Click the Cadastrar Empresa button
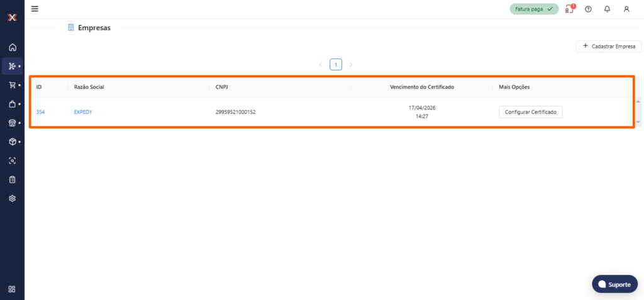The image size is (644, 300). point(608,46)
